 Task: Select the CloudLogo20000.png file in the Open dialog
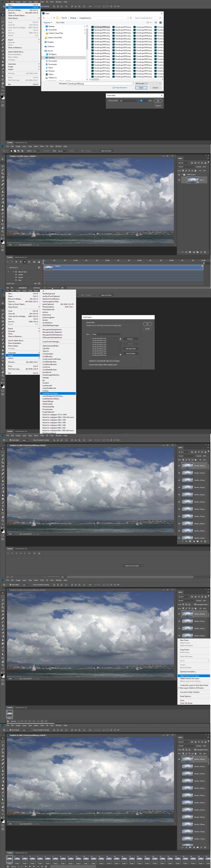(101, 27)
